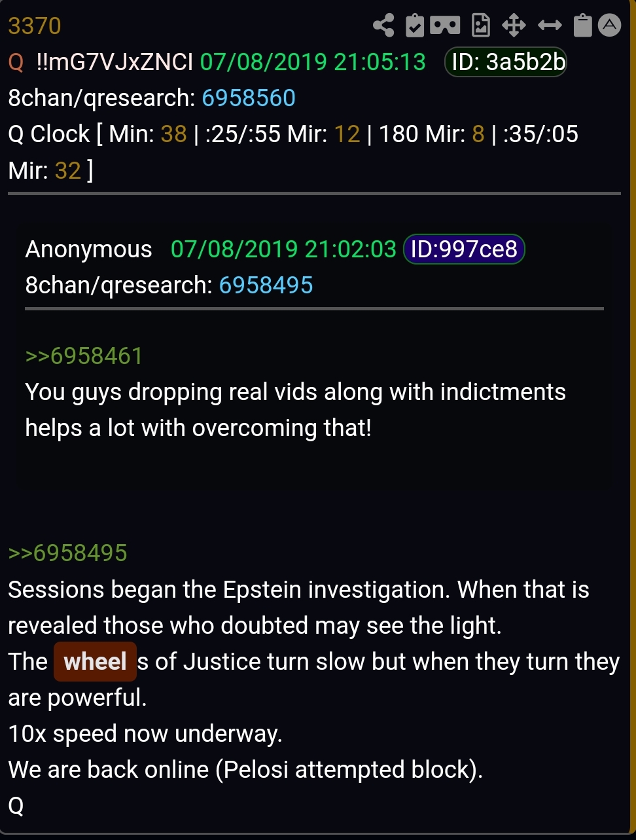This screenshot has width=636, height=840.
Task: Click the share icon
Action: (383, 26)
